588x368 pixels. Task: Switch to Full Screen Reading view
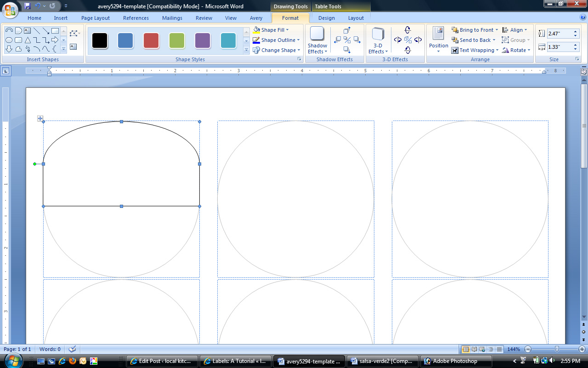tap(474, 349)
